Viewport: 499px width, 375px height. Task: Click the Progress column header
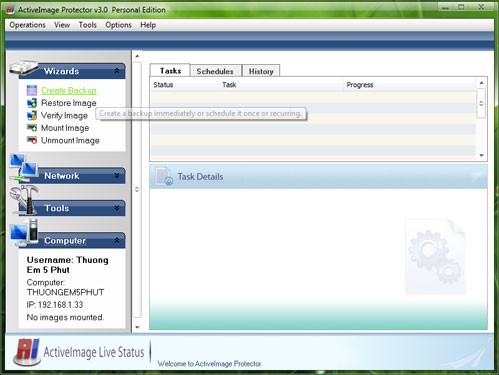click(x=410, y=85)
